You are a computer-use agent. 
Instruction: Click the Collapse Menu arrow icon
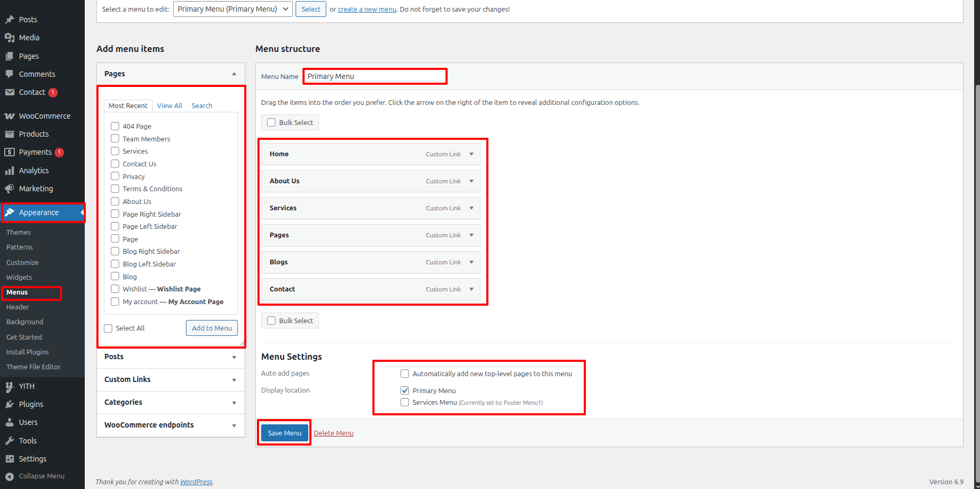[10, 476]
